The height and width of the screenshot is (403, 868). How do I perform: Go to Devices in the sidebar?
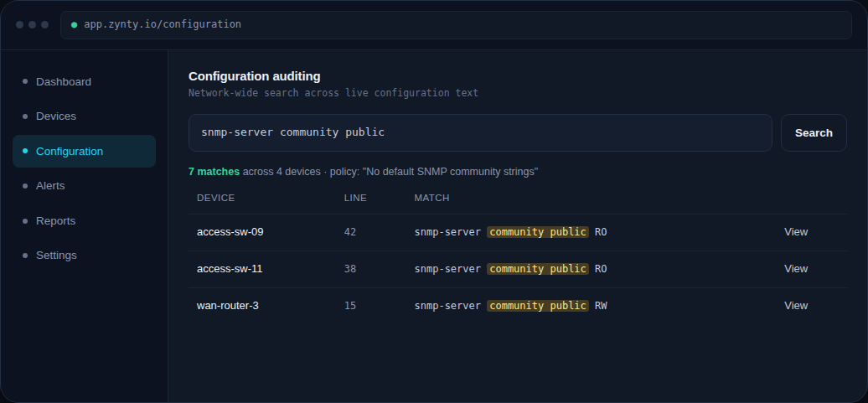point(84,116)
